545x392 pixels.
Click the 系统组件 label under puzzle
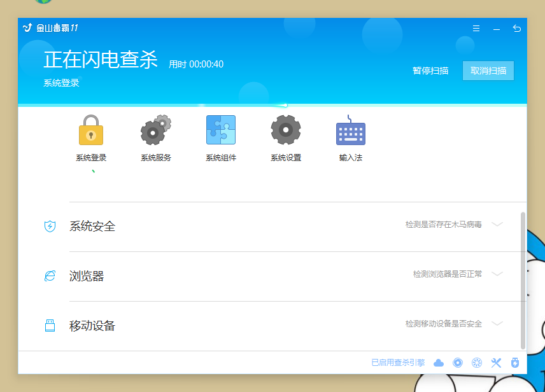(221, 158)
